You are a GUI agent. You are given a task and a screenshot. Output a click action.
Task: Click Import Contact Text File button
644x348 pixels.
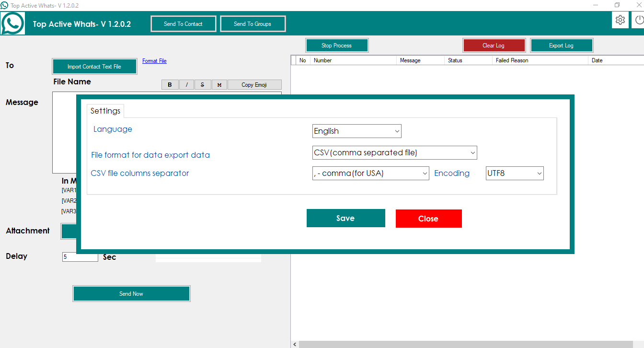94,67
